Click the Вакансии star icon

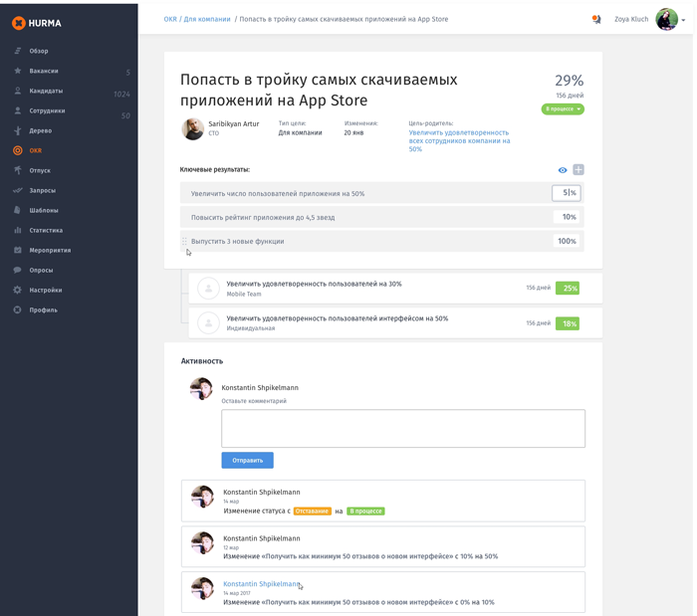[x=17, y=71]
